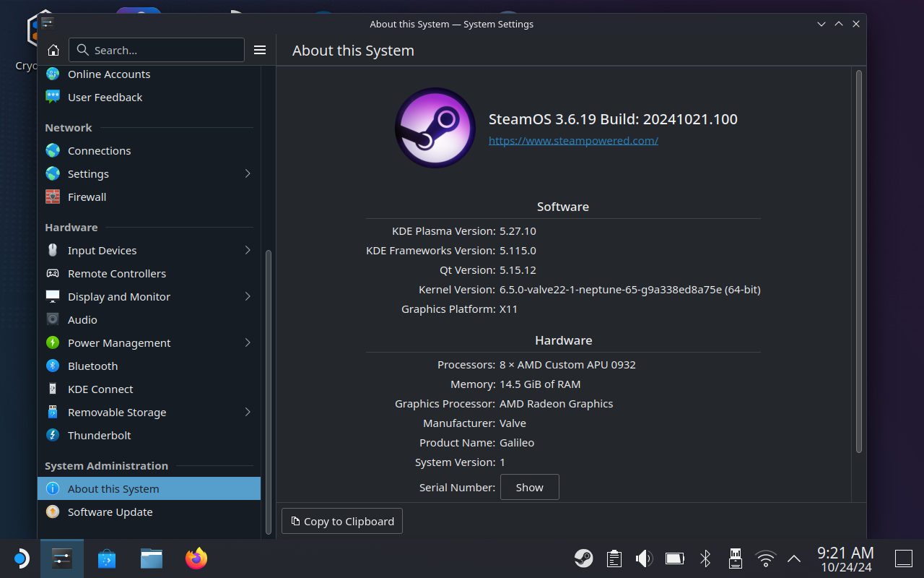Launch the Discover store from the taskbar
Viewport: 924px width, 578px height.
tap(106, 558)
